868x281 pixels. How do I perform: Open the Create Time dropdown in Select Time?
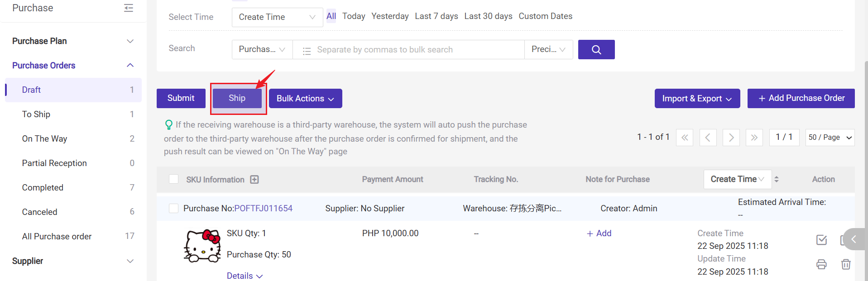coord(277,17)
